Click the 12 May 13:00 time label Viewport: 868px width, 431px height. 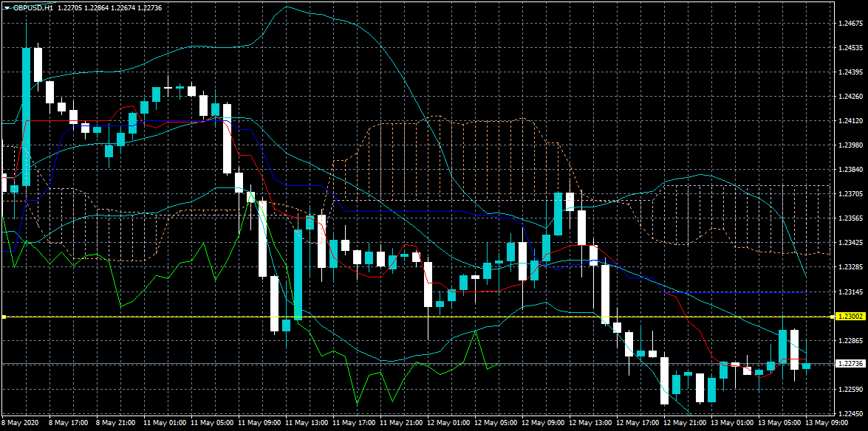590,423
